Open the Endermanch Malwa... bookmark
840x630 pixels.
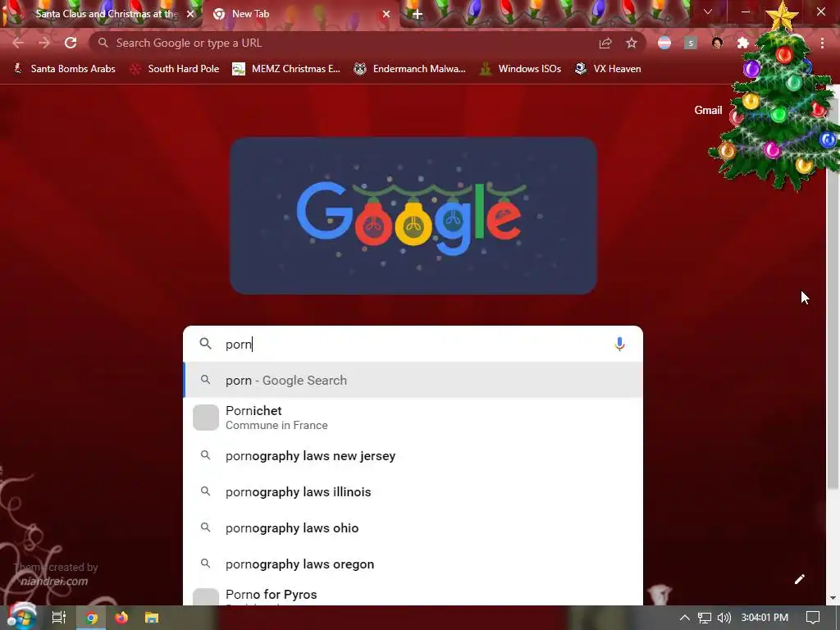coord(409,69)
